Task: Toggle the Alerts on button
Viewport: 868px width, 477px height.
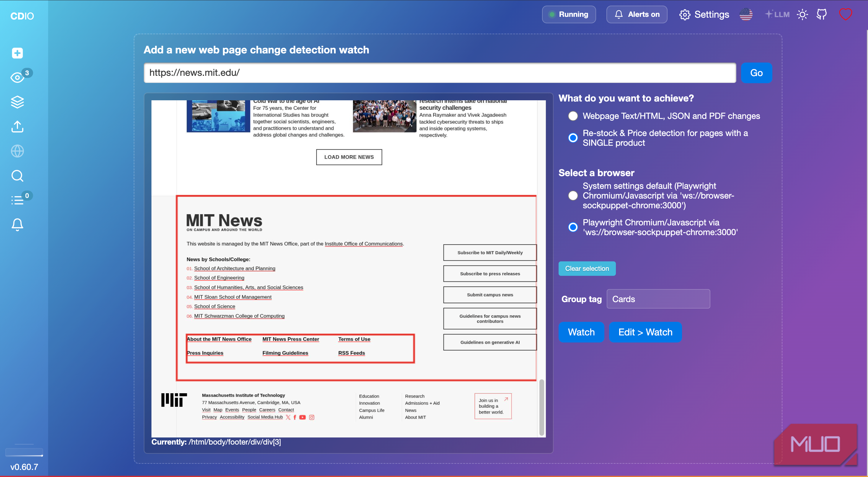Action: pyautogui.click(x=637, y=14)
